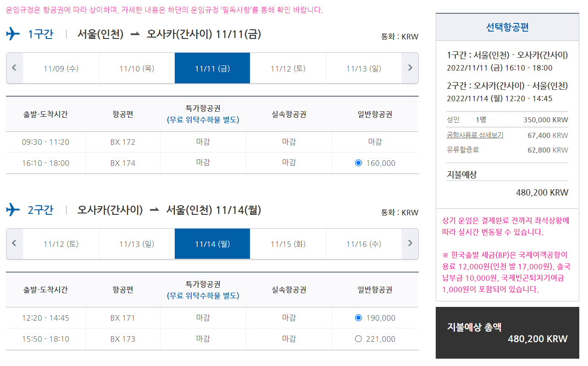The image size is (588, 366).
Task: Select the 11/09 (수) departure date tab
Action: pos(61,68)
